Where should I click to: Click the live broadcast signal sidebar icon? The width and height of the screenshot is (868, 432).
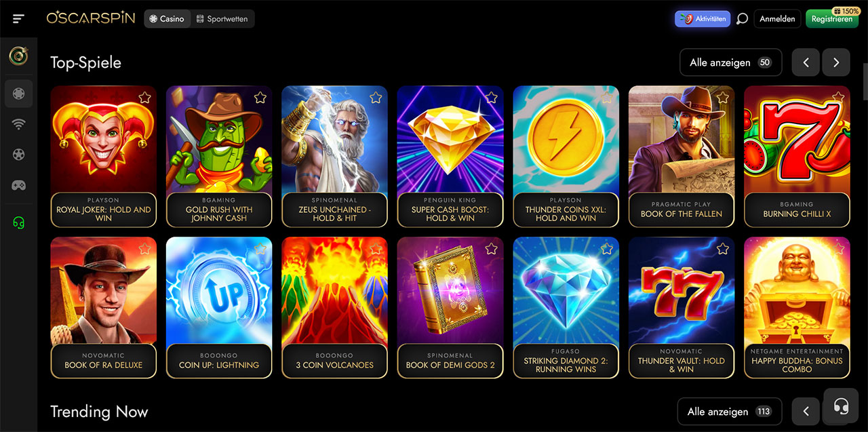click(x=18, y=123)
